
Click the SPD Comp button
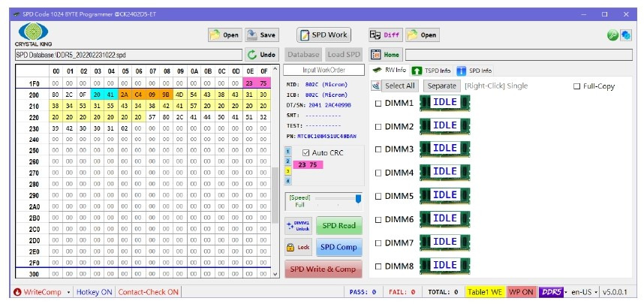coord(339,247)
